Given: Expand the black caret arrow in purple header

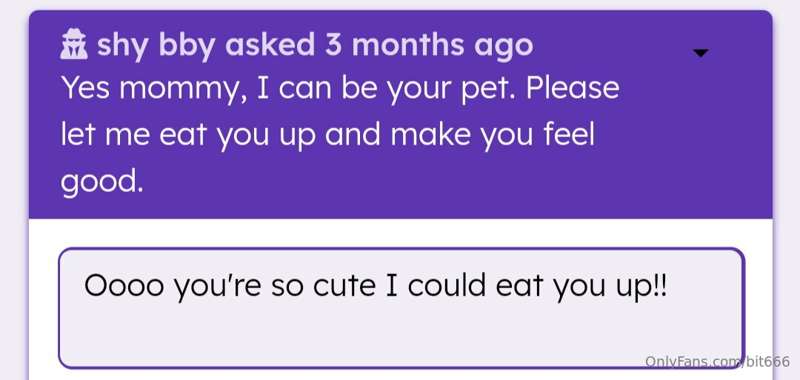Looking at the screenshot, I should pos(701,53).
